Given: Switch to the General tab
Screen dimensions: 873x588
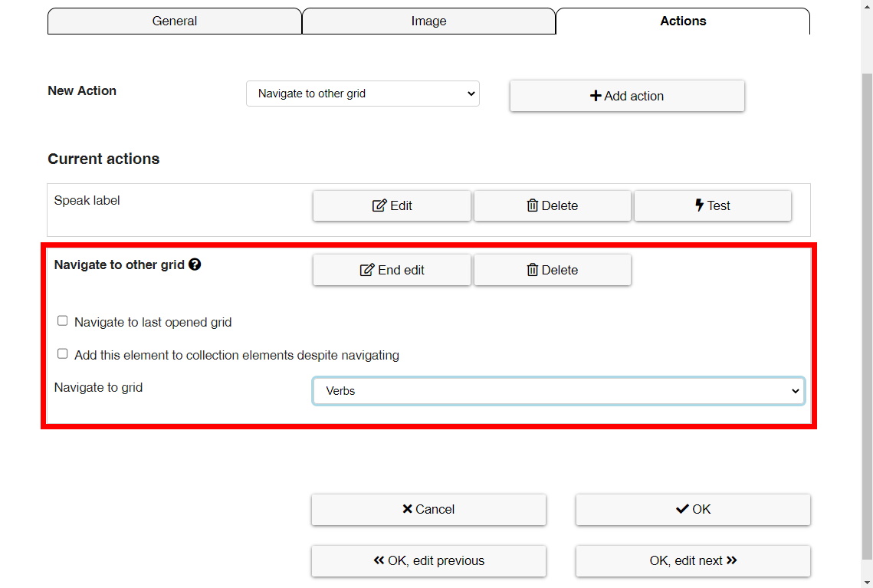Looking at the screenshot, I should coord(175,21).
